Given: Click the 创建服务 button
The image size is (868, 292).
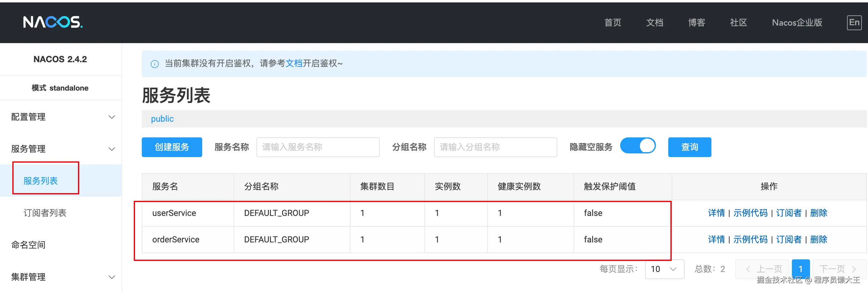Looking at the screenshot, I should [172, 147].
